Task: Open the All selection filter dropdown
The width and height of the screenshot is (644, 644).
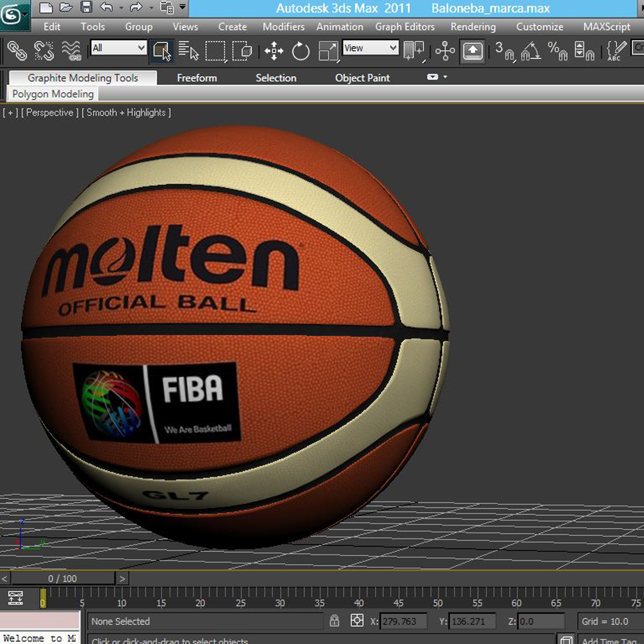Action: (119, 48)
